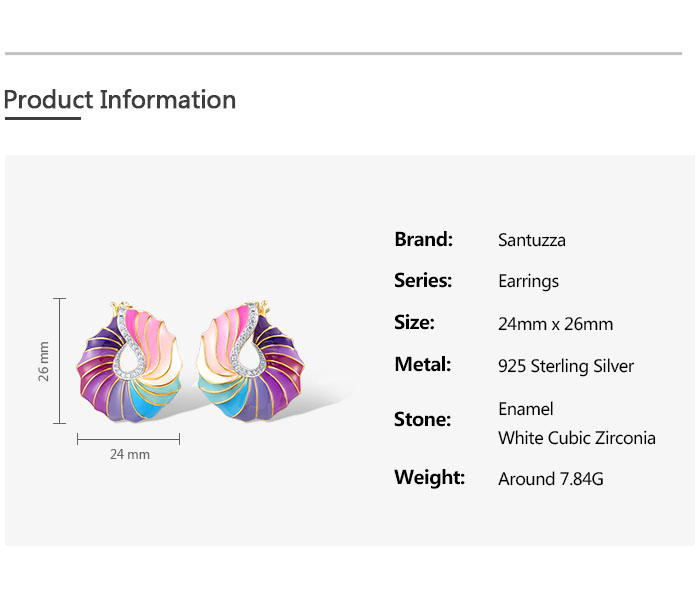Select the Series: label
The image size is (700, 596).
click(423, 281)
